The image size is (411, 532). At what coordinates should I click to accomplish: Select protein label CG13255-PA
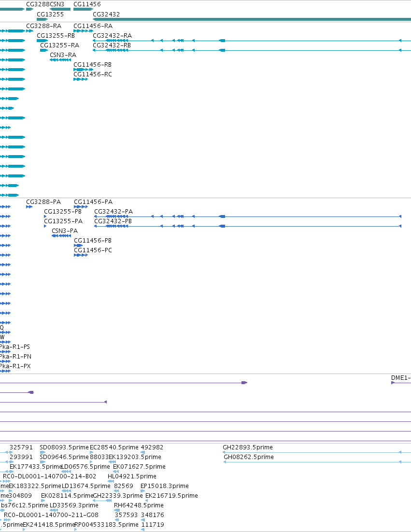(x=63, y=221)
